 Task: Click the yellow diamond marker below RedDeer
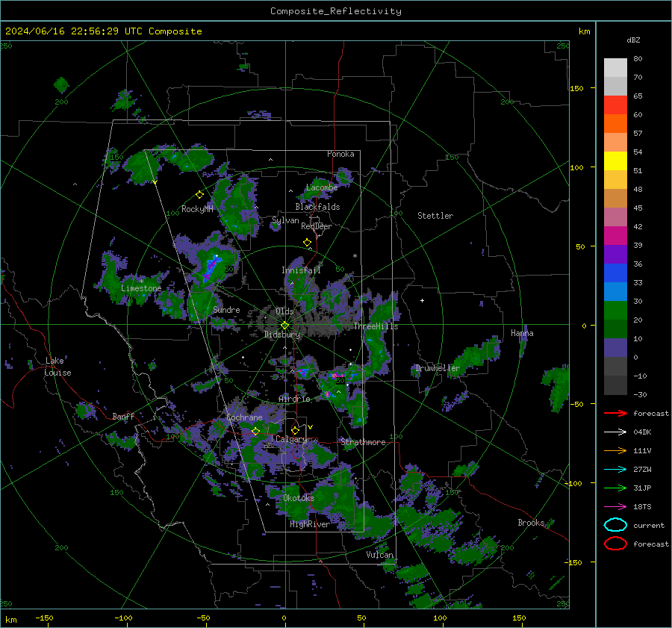307,243
